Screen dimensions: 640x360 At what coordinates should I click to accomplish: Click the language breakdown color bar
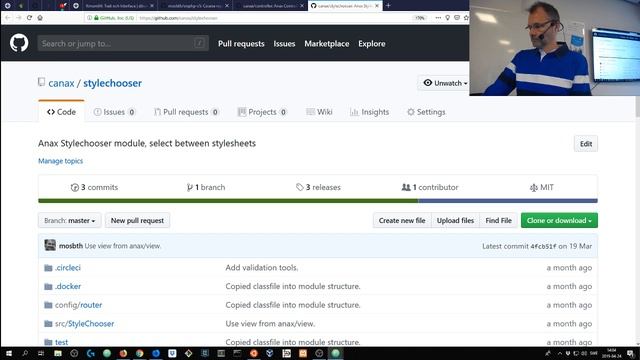318,201
